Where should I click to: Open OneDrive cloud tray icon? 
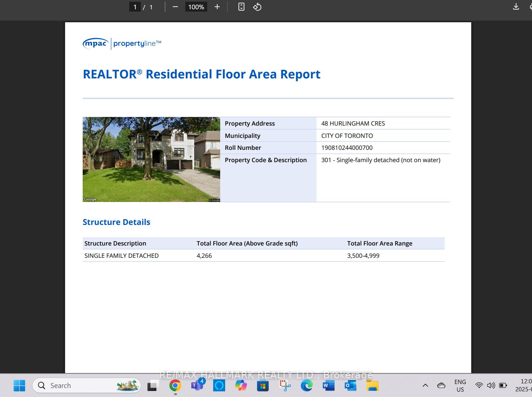[441, 385]
